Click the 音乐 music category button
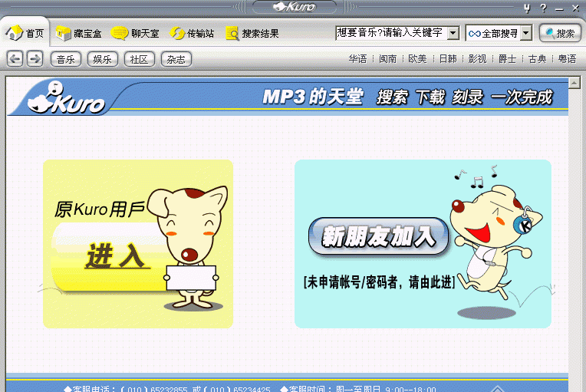This screenshot has width=586, height=392. (x=65, y=59)
